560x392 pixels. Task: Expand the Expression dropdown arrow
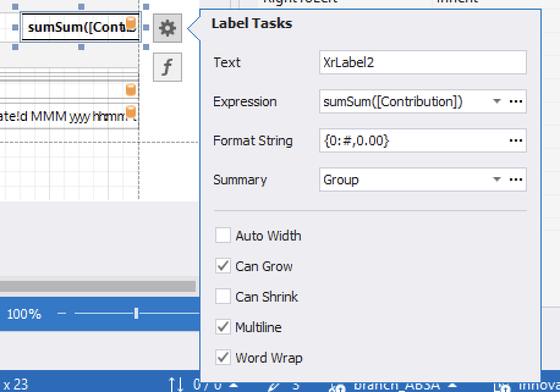coord(497,101)
